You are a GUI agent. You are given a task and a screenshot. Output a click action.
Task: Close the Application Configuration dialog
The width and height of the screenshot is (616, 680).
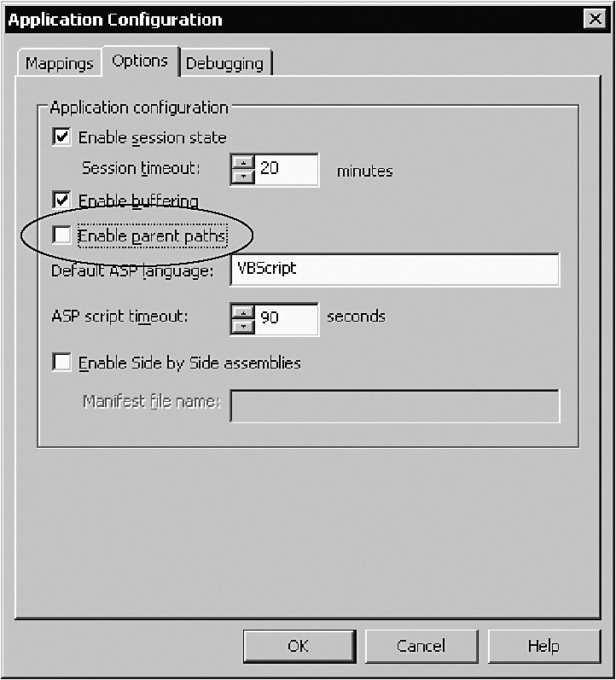594,20
